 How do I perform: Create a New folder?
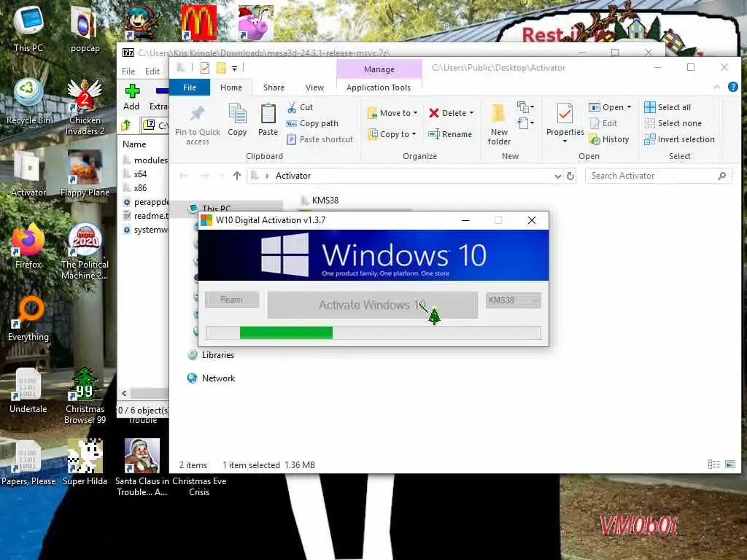(x=499, y=125)
